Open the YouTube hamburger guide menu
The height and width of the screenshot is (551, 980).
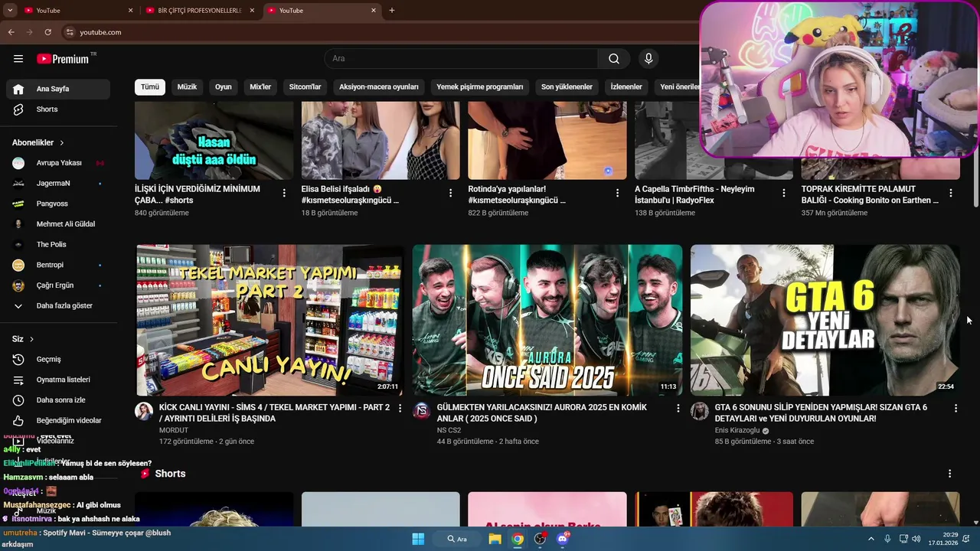point(18,59)
